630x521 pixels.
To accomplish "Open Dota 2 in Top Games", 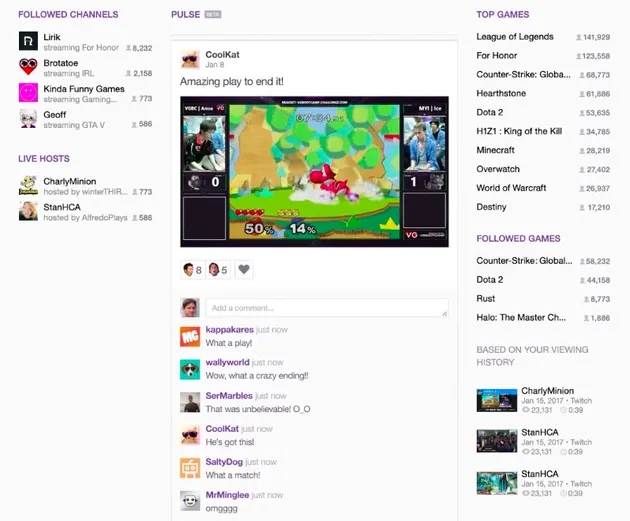I will (x=490, y=112).
